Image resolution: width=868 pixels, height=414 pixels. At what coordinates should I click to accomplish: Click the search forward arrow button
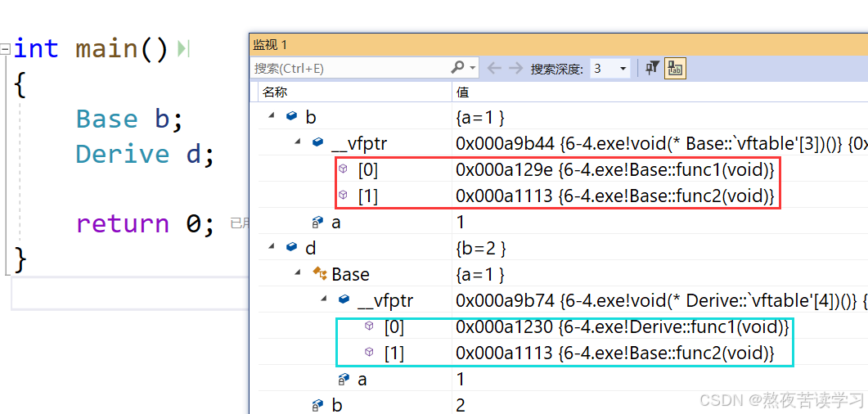515,68
